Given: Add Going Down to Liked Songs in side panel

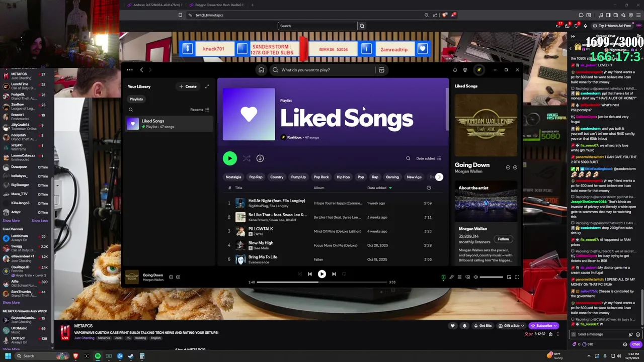Looking at the screenshot, I should 515,167.
